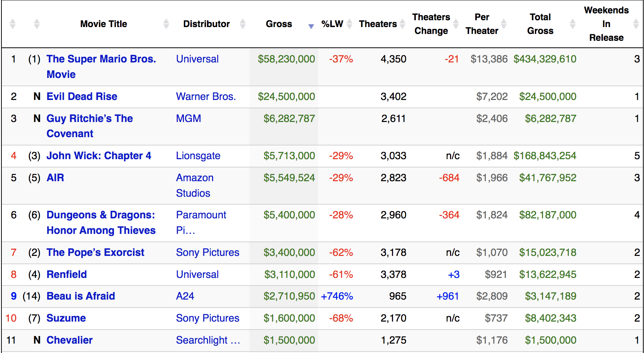
Task: Open the Paramount Pi… distributor link
Action: click(x=201, y=222)
